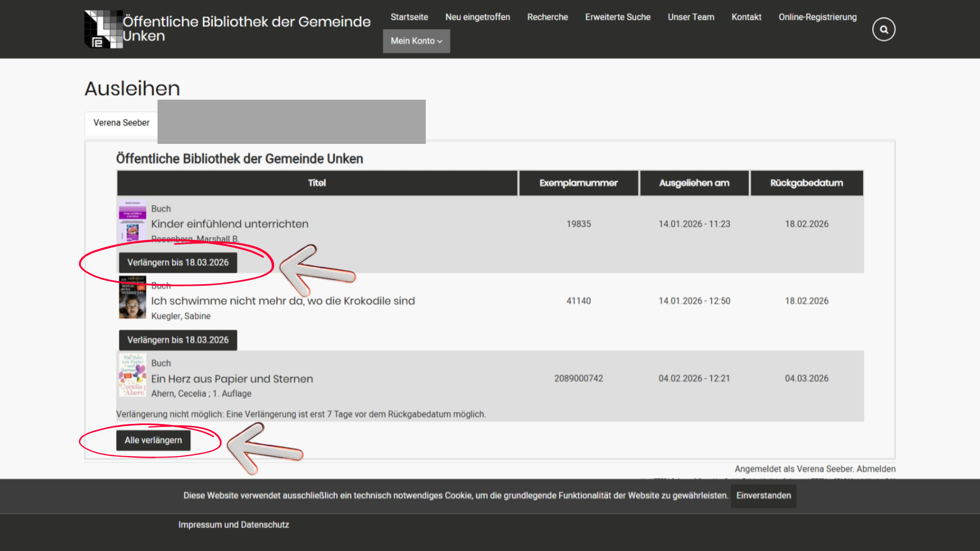Open Erweiterte Suche
The width and height of the screenshot is (980, 551).
pos(618,17)
